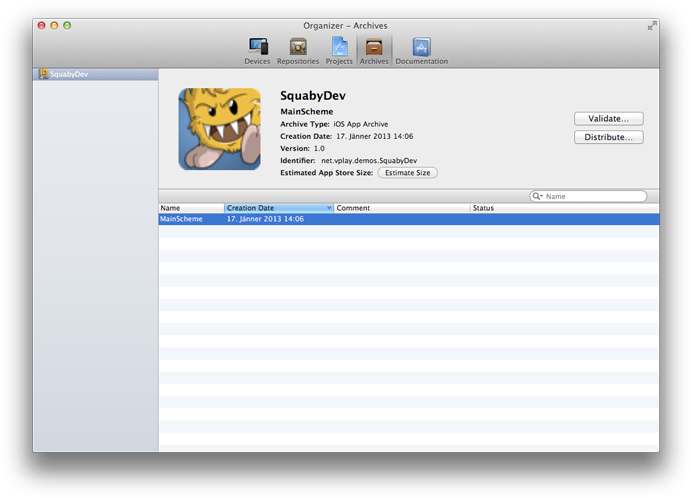The width and height of the screenshot is (691, 498).
Task: Open the Projects section
Action: click(x=339, y=50)
